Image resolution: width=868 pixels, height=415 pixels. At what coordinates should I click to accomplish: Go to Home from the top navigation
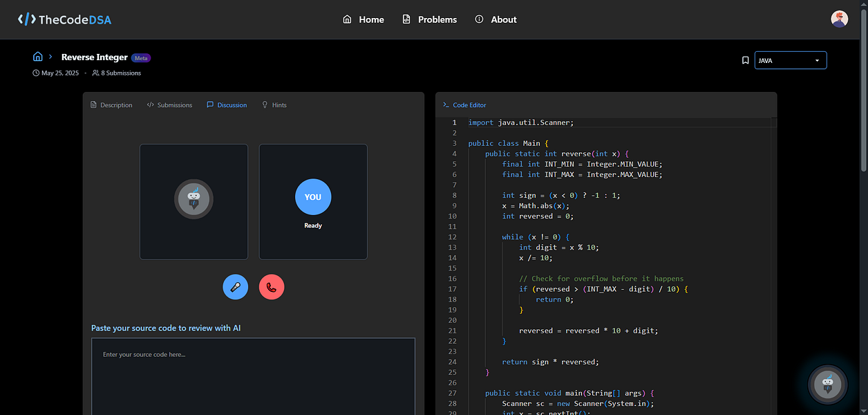pos(363,19)
